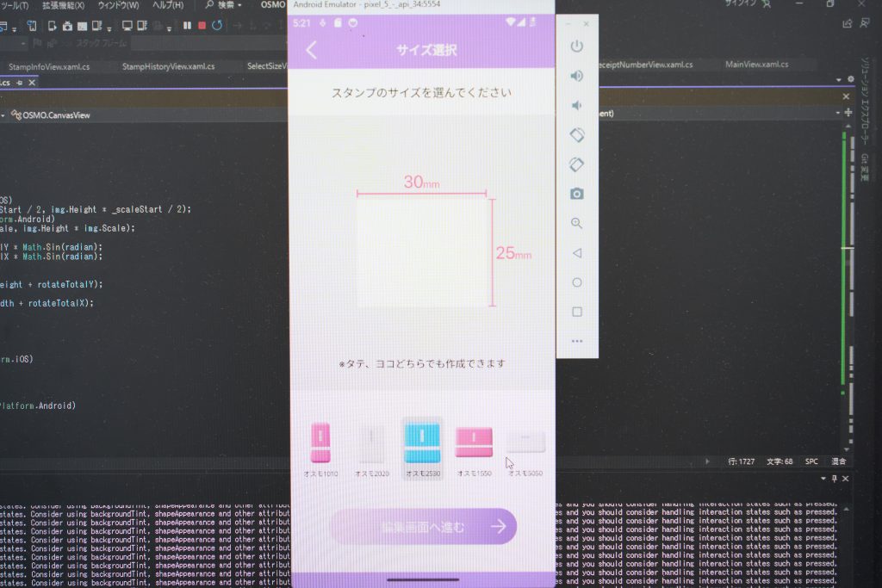Rotate the emulator left
Viewport: 882px width, 588px height.
click(x=576, y=135)
